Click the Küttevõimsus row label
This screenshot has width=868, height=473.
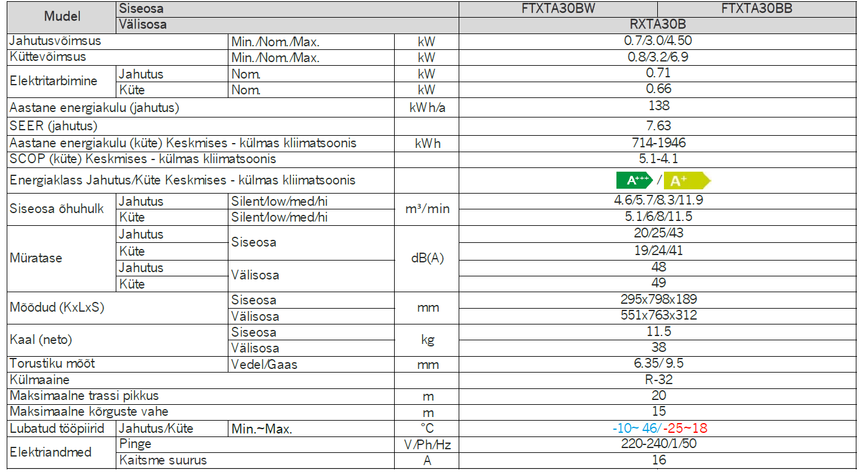pyautogui.click(x=48, y=57)
